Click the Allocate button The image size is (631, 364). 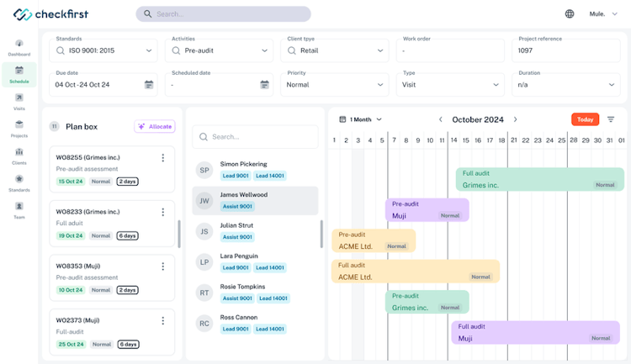coord(155,127)
